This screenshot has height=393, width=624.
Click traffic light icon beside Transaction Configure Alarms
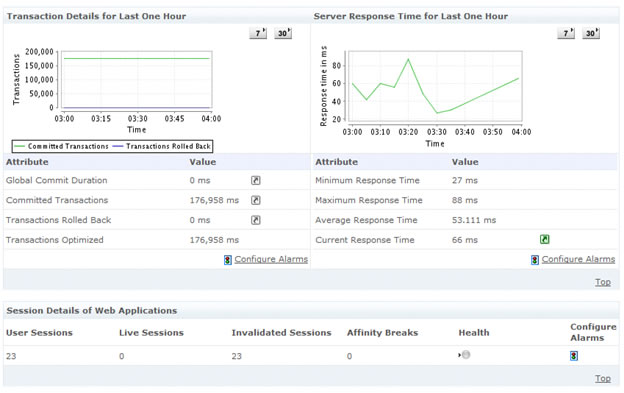tap(228, 260)
